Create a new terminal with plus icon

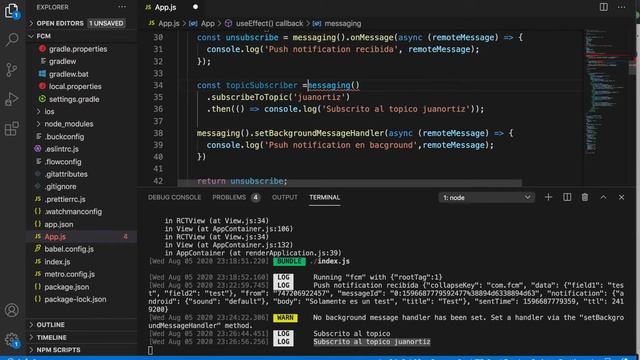pos(548,198)
